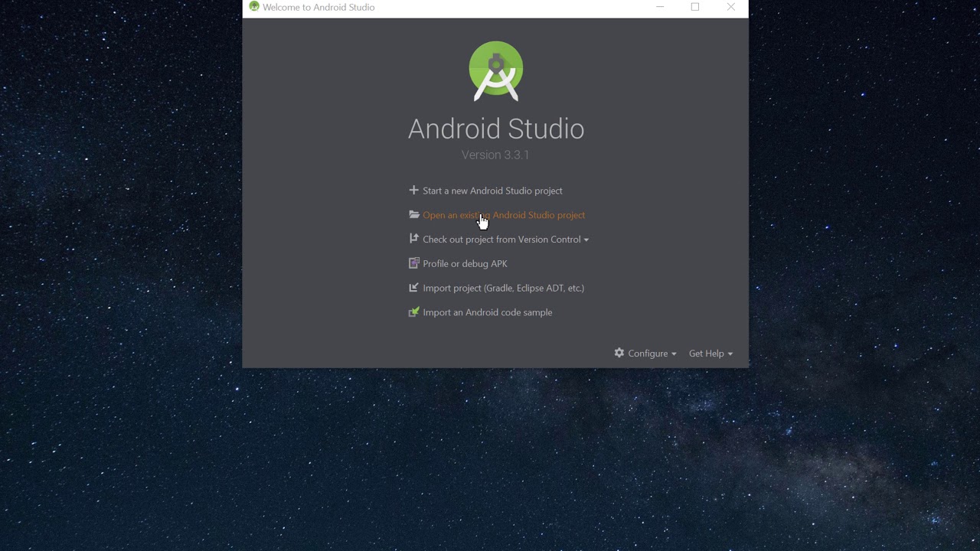Open the Get Help dropdown menu
The height and width of the screenshot is (551, 980).
710,354
